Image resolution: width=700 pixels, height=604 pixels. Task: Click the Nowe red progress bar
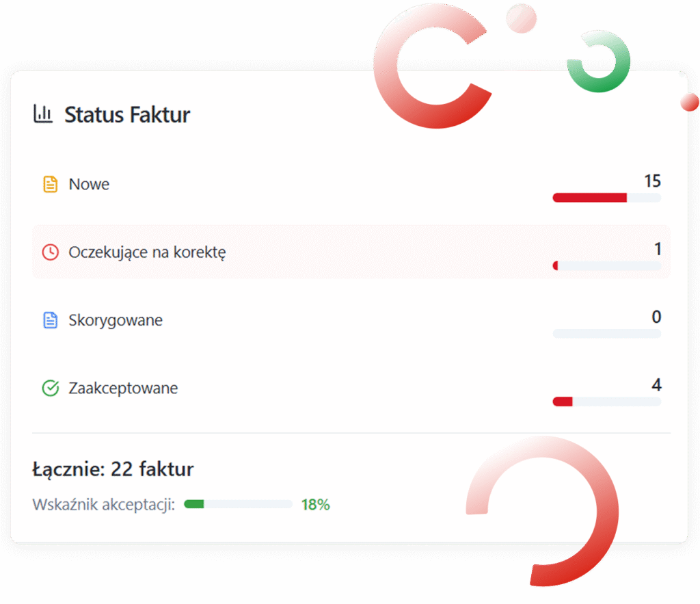pyautogui.click(x=589, y=198)
